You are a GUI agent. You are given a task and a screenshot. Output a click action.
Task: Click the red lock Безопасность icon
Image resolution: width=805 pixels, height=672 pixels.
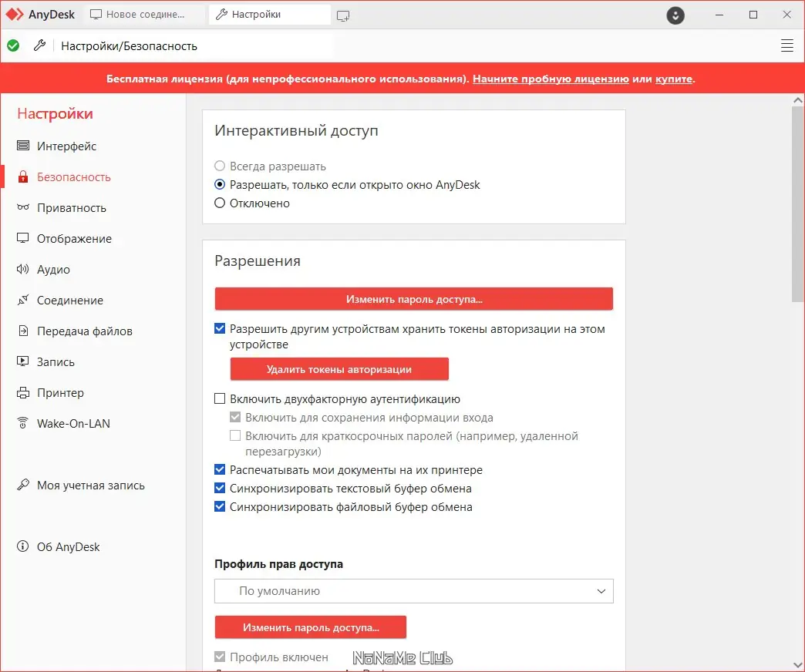click(23, 177)
